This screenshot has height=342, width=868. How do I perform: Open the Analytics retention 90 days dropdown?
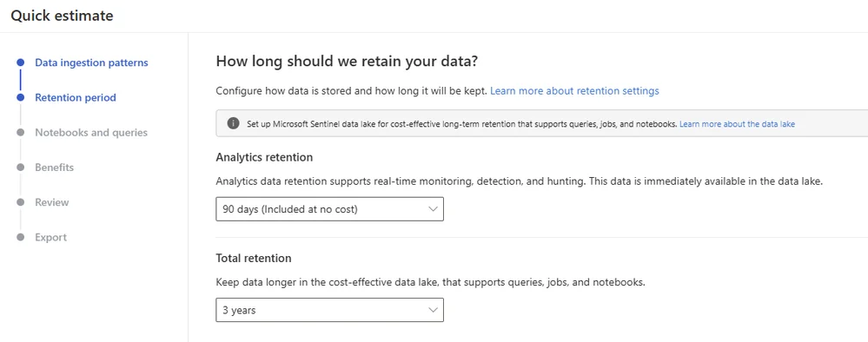click(x=329, y=209)
